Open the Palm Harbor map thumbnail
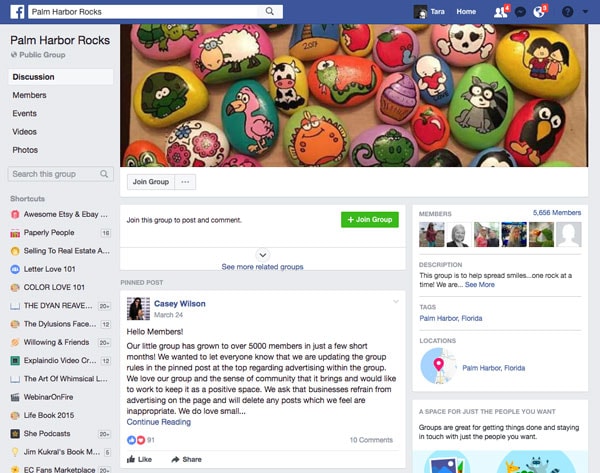The width and height of the screenshot is (600, 473). click(x=439, y=366)
